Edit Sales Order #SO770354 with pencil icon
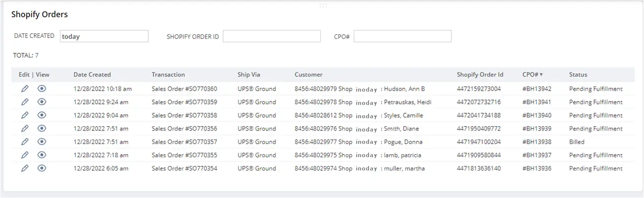Image resolution: width=644 pixels, height=198 pixels. coord(25,168)
